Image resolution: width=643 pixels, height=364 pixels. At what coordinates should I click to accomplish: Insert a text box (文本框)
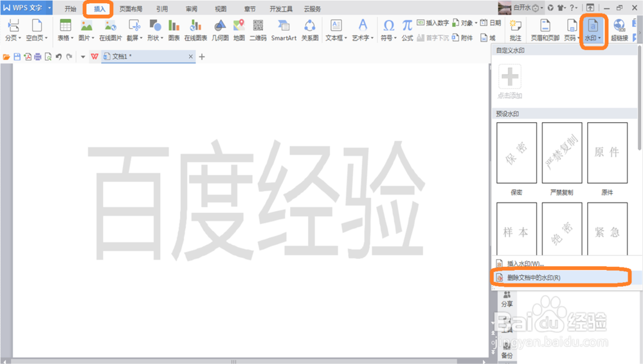336,30
